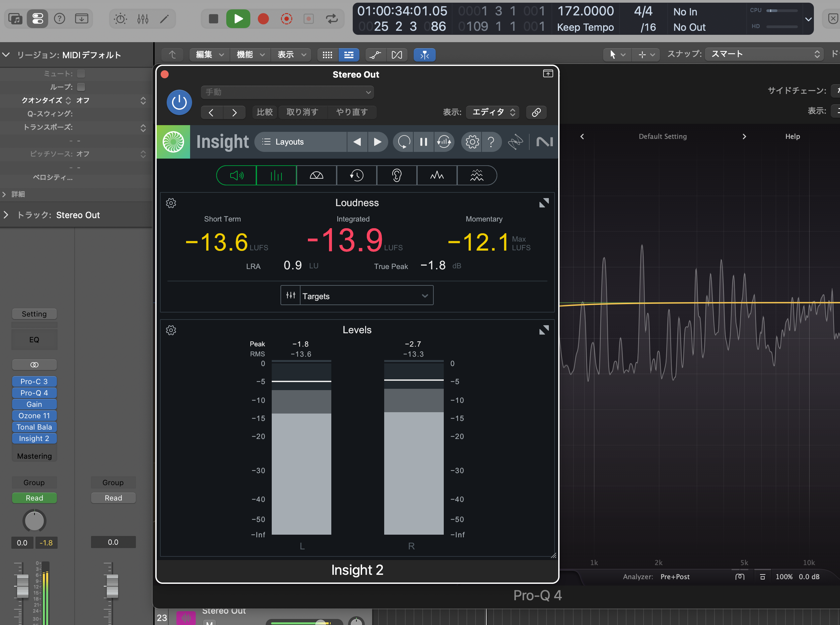Toggle the Spectrogram module tab
840x625 pixels.
477,176
